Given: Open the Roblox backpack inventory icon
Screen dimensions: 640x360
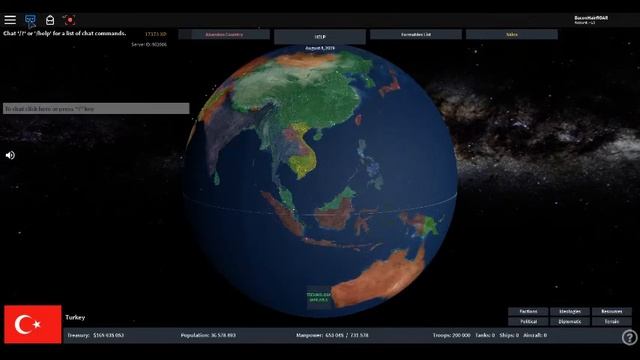Looking at the screenshot, I should [50, 20].
